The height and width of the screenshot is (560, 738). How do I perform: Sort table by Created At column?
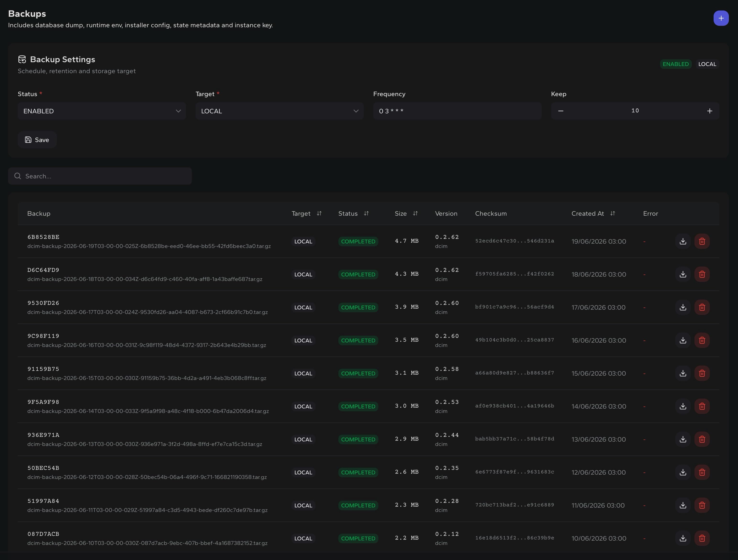point(612,214)
